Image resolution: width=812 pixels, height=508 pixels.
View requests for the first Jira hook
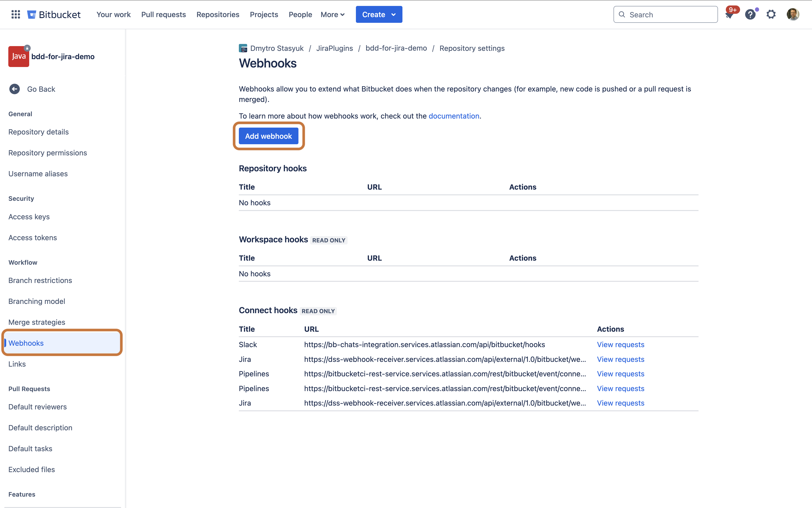coord(620,359)
